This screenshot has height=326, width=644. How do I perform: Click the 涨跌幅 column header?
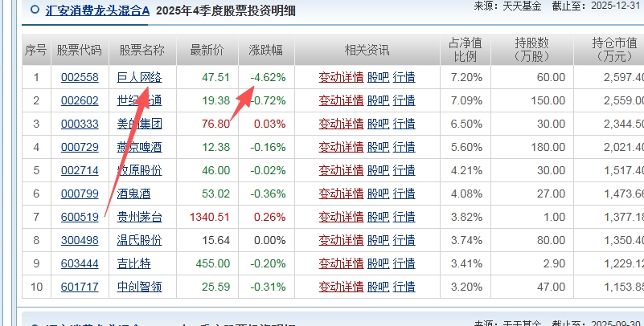pyautogui.click(x=267, y=50)
